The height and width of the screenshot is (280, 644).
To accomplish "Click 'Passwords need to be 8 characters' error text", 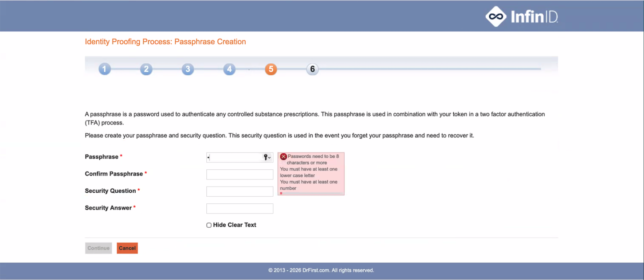I will tap(313, 159).
